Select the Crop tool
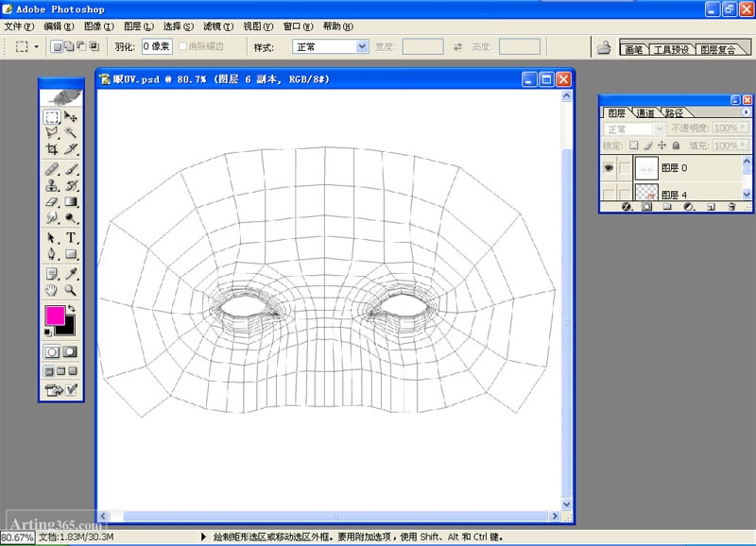756x546 pixels. coord(52,149)
